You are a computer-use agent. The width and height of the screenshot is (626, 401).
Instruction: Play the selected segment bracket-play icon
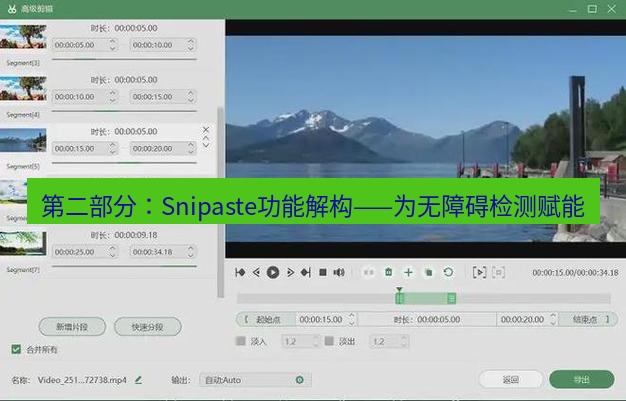point(479,272)
